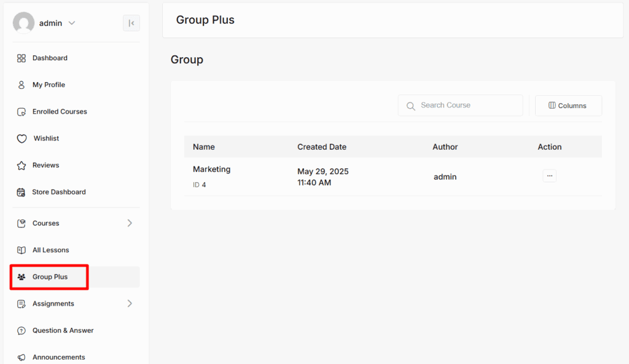Open the Columns visibility panel
Image resolution: width=629 pixels, height=364 pixels.
point(568,105)
